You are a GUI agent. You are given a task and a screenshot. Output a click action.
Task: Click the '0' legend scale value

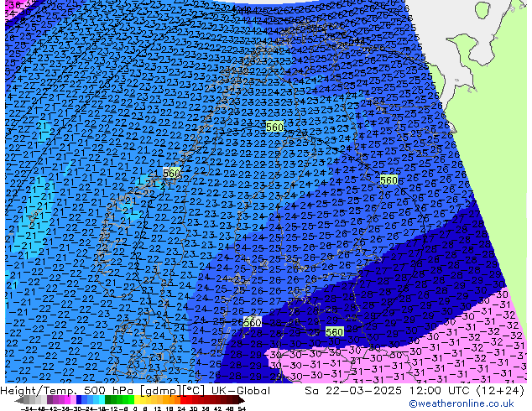tap(135, 408)
